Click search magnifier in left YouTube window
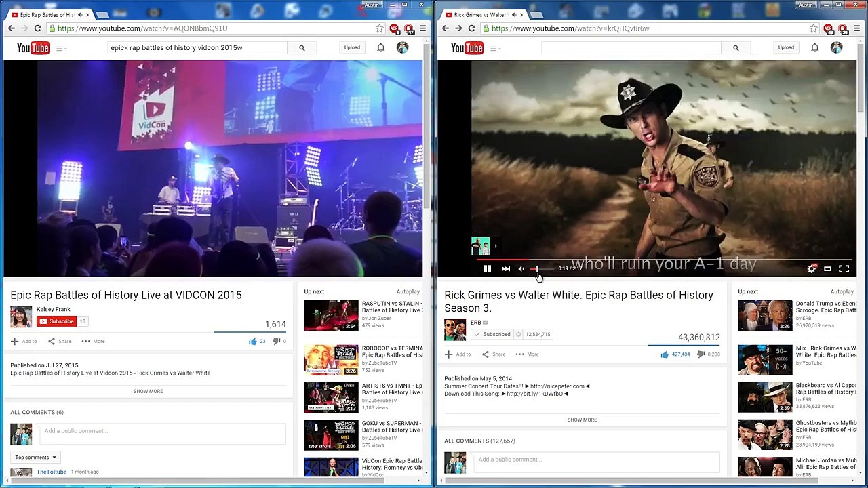Screen dimensions: 868x488 (302, 47)
